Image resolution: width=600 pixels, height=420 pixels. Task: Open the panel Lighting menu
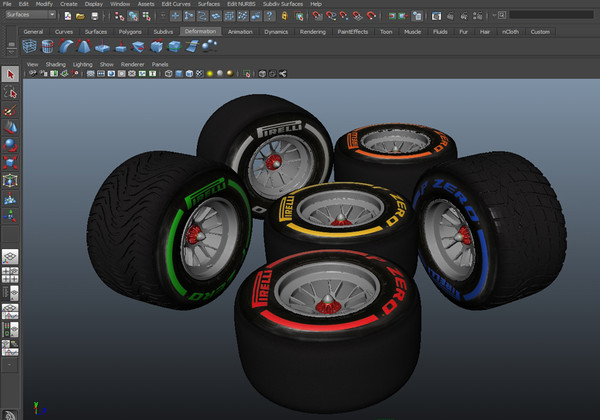tap(83, 64)
